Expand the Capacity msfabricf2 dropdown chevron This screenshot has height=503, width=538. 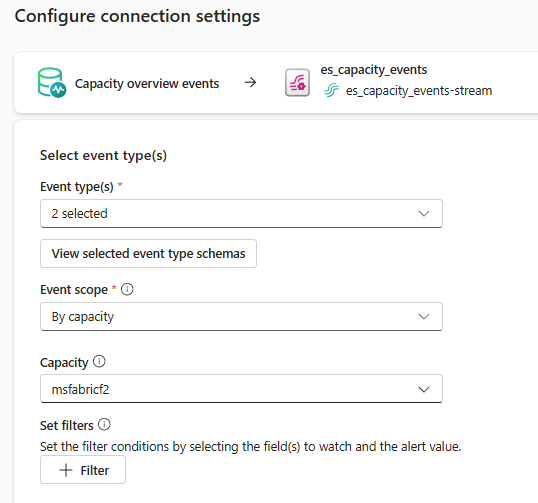[424, 389]
